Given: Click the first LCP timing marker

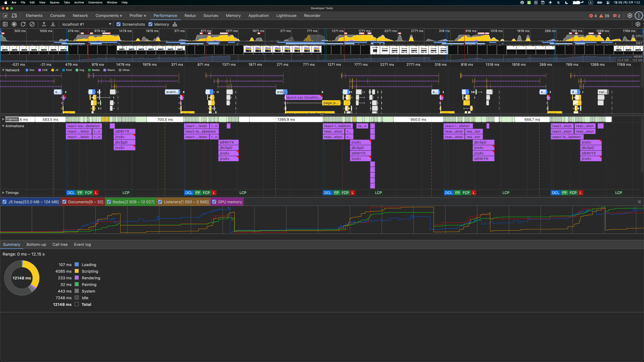Looking at the screenshot, I should (126, 193).
